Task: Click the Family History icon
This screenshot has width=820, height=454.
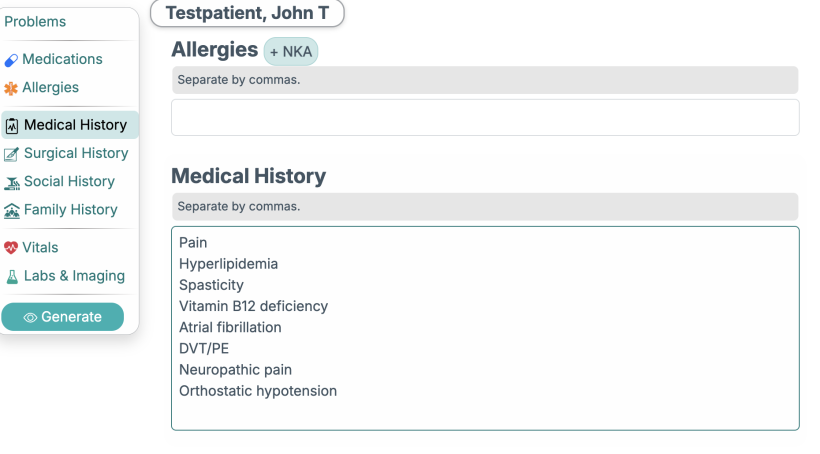Action: tap(12, 210)
